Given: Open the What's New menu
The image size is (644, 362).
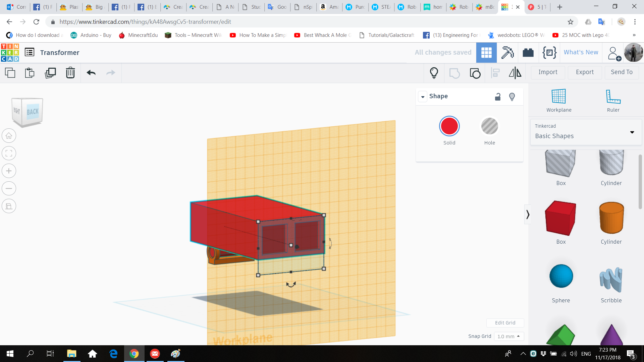Looking at the screenshot, I should (581, 52).
